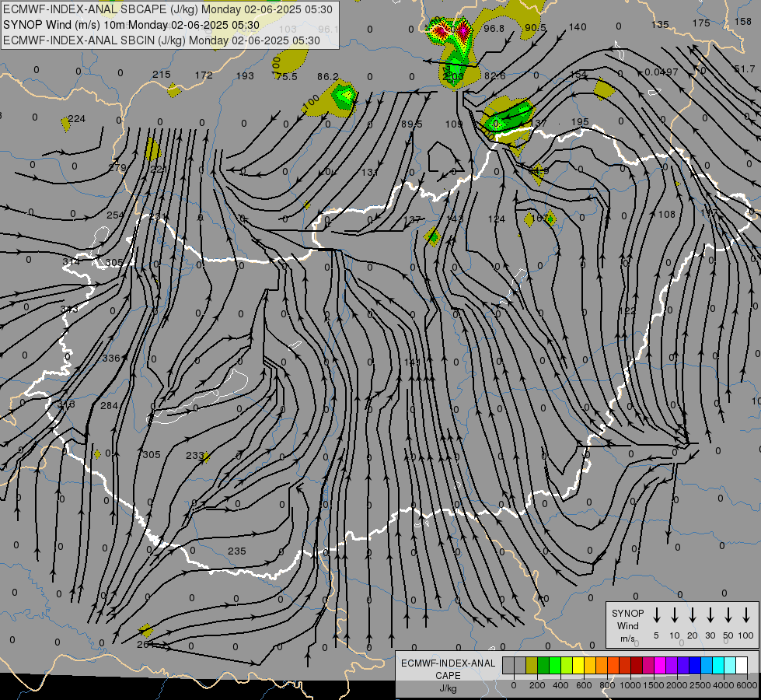Click the wind legend arrow above 5
Image resolution: width=761 pixels, height=700 pixels.
coord(657,615)
